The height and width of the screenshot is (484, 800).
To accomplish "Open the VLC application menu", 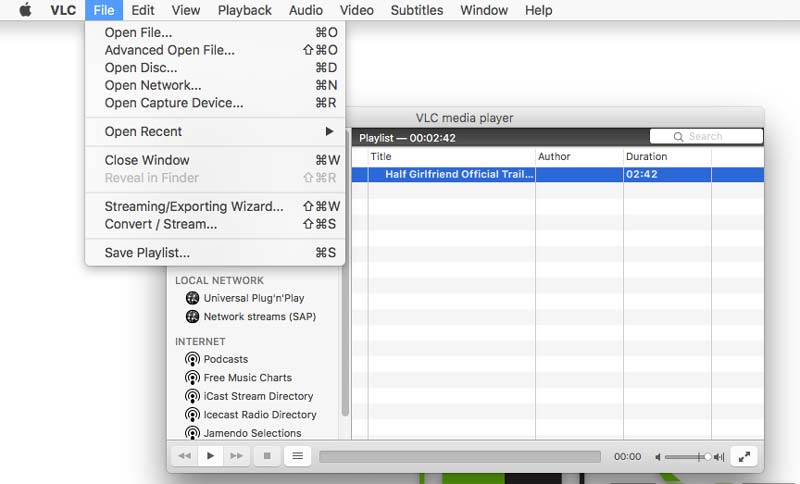I will (x=63, y=10).
